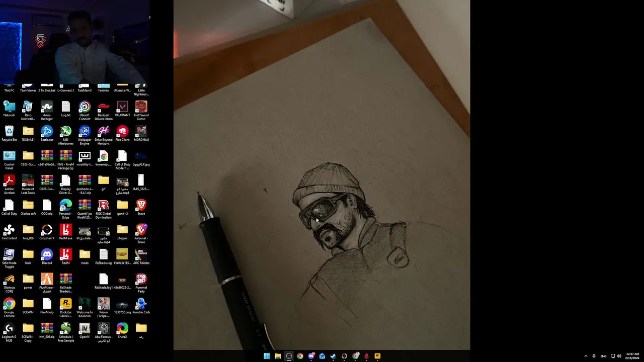Open Steam from the taskbar
Screen dimensions: 644x362
[333, 356]
